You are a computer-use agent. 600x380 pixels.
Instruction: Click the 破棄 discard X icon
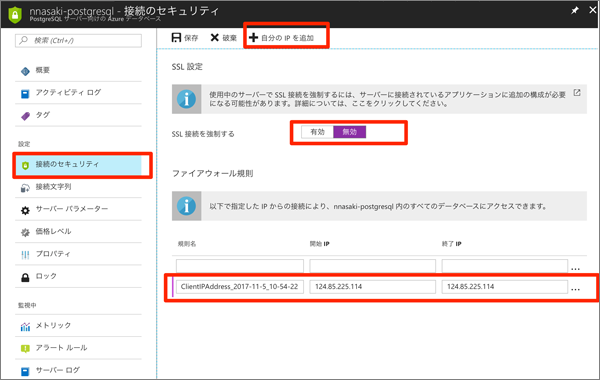click(215, 38)
